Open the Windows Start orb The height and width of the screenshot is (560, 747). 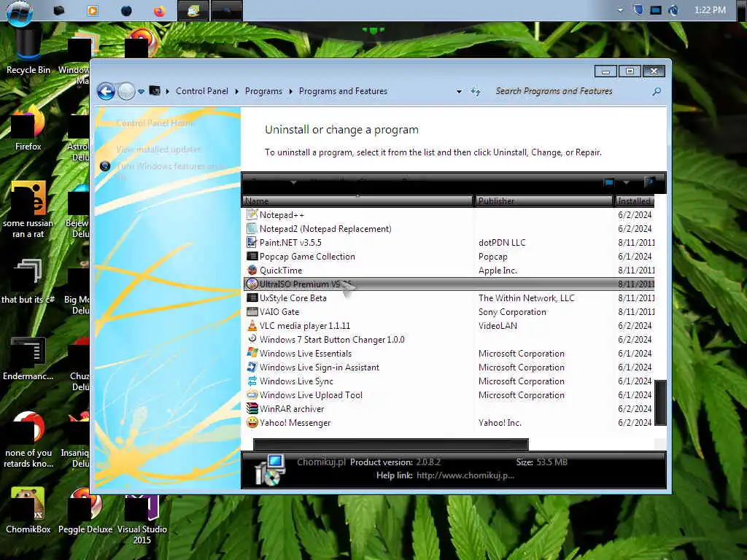pos(20,12)
